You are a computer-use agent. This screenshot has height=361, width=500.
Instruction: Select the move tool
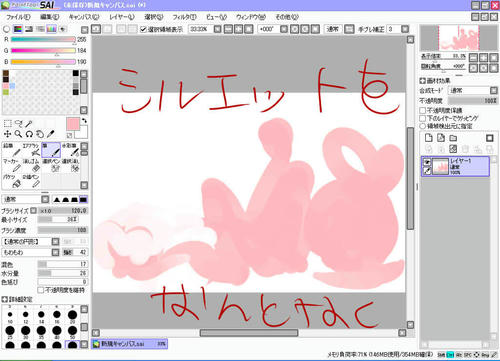(x=7, y=134)
